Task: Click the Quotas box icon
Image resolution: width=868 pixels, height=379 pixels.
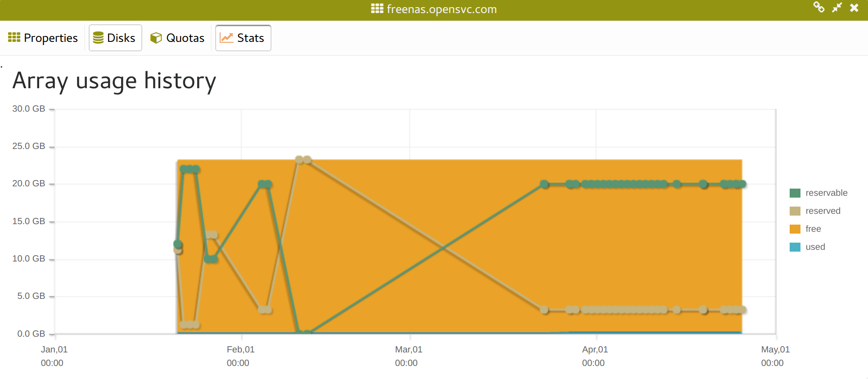Action: (x=156, y=38)
